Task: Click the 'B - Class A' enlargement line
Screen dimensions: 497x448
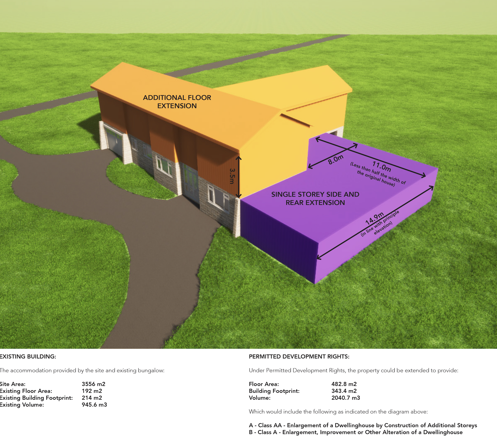Action: pyautogui.click(x=356, y=432)
